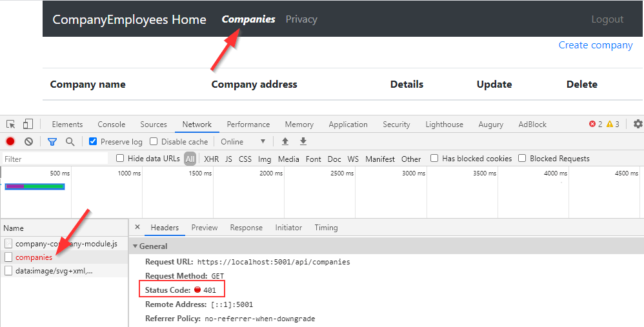Collapse the General headers section
The height and width of the screenshot is (327, 644).
[135, 246]
